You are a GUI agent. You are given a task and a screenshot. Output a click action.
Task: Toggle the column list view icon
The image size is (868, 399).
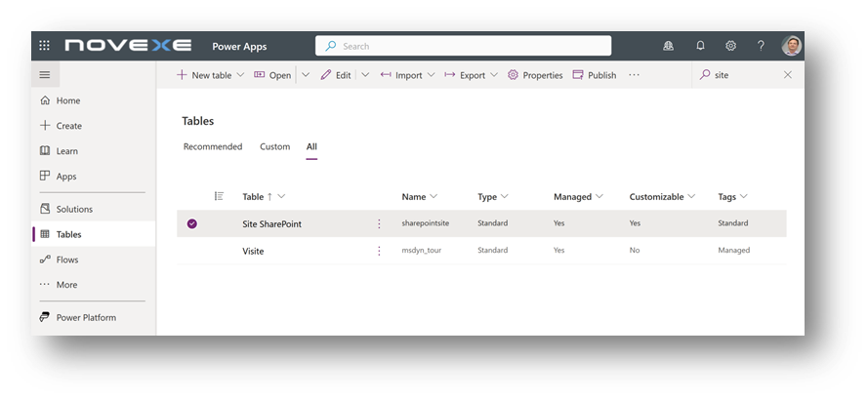pyautogui.click(x=219, y=196)
